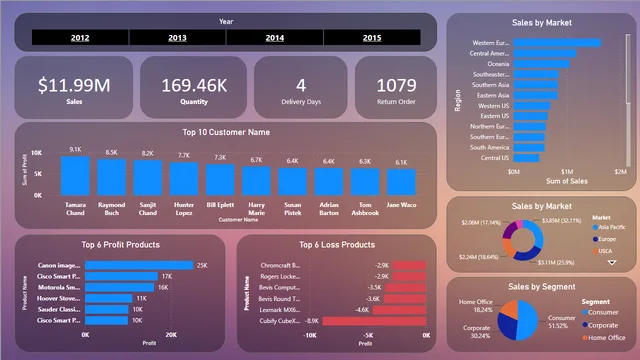Click the Lexmark MX6 -4.6K loss bar
This screenshot has width=640, height=360.
[x=399, y=310]
